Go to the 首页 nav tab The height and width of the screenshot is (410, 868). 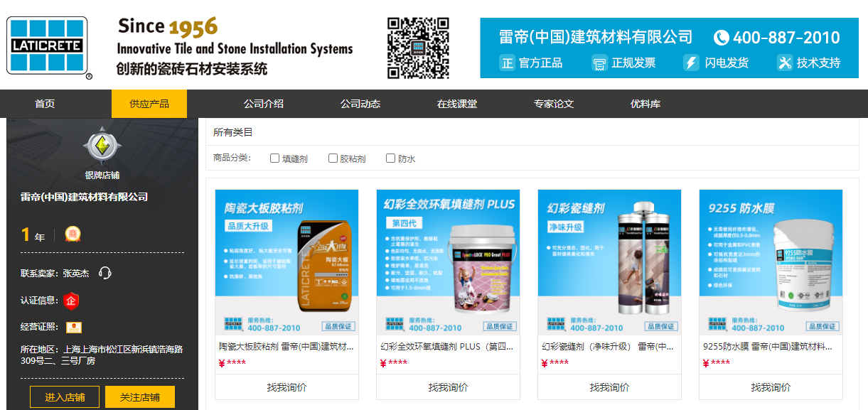click(45, 104)
